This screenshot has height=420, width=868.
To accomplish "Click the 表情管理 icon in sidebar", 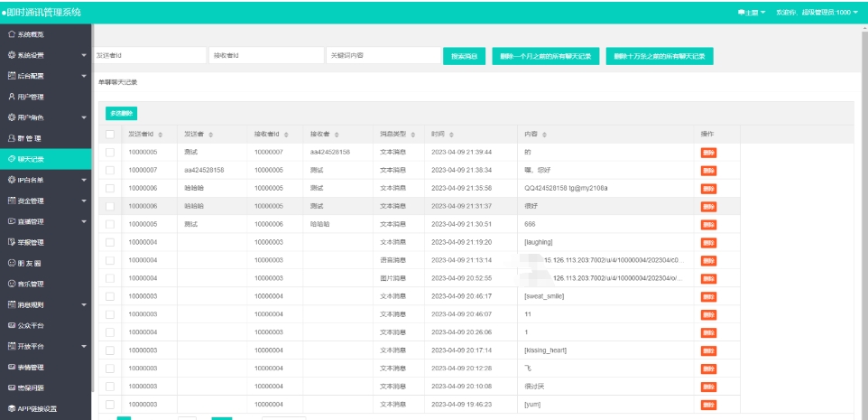I will [x=12, y=367].
